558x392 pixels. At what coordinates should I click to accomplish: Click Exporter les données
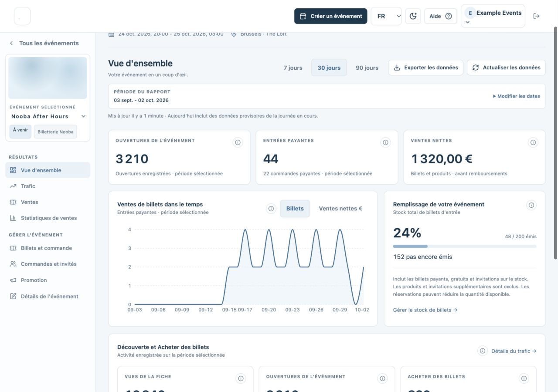coord(425,68)
